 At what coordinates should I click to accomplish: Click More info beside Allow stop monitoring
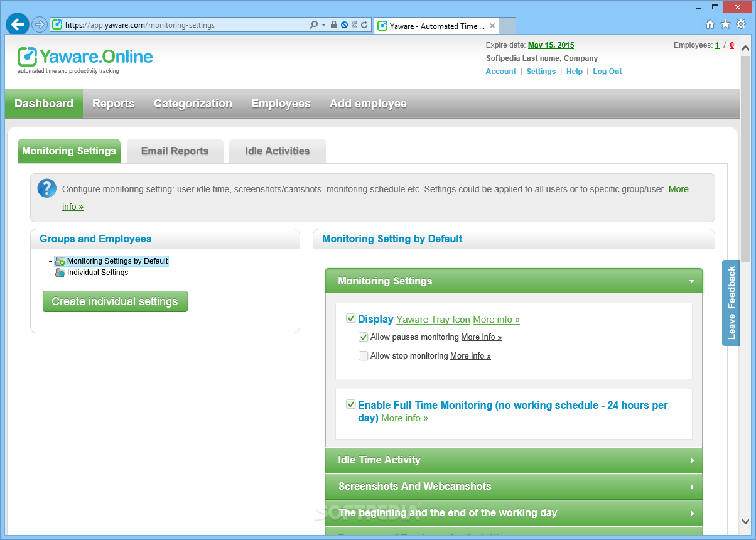coord(470,356)
